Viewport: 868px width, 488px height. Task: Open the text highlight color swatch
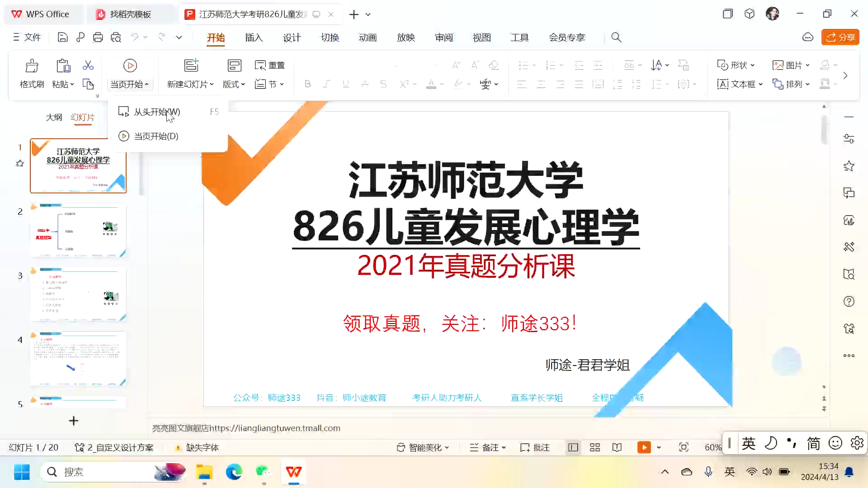coord(458,84)
